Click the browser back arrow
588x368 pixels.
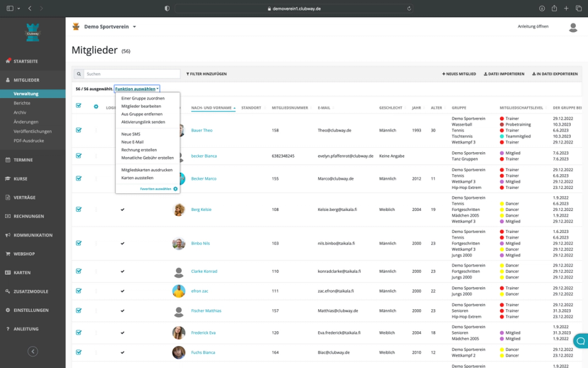point(29,8)
